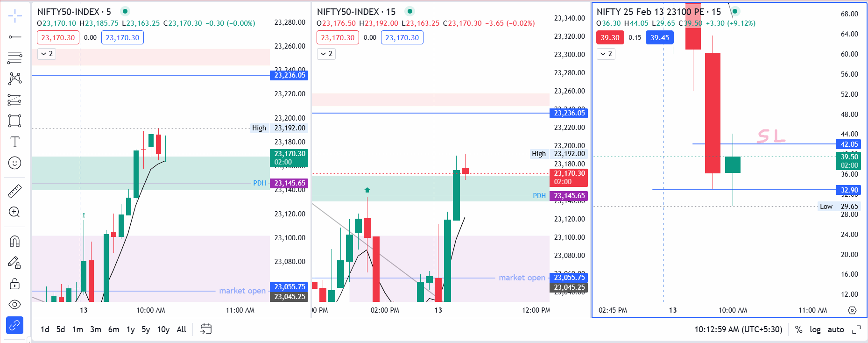Toggle lock all drawing tools
The image size is (868, 343).
coord(14,284)
